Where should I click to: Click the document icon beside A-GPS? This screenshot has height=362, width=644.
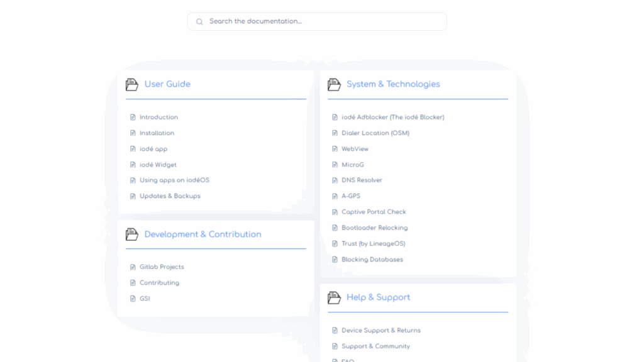pos(335,196)
